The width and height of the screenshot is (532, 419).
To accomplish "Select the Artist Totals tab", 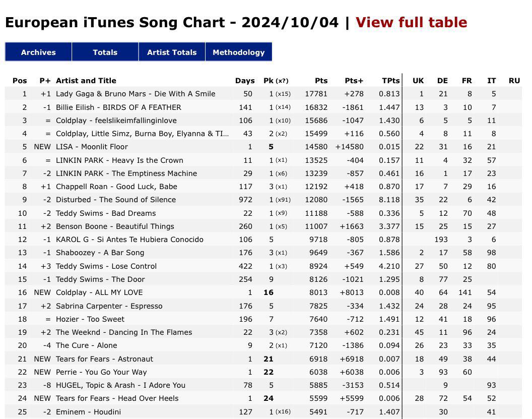I will pos(172,52).
